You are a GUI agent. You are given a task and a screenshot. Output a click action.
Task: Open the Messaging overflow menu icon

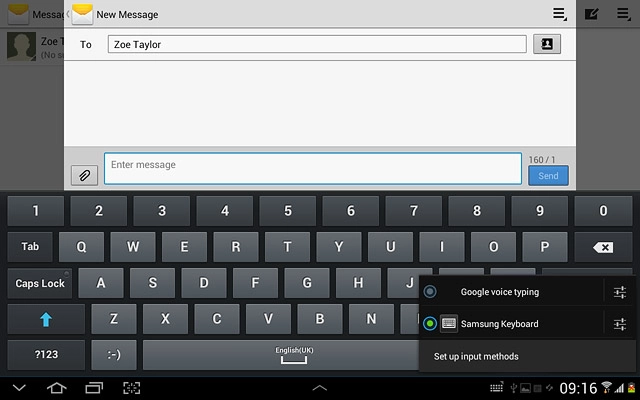(624, 14)
